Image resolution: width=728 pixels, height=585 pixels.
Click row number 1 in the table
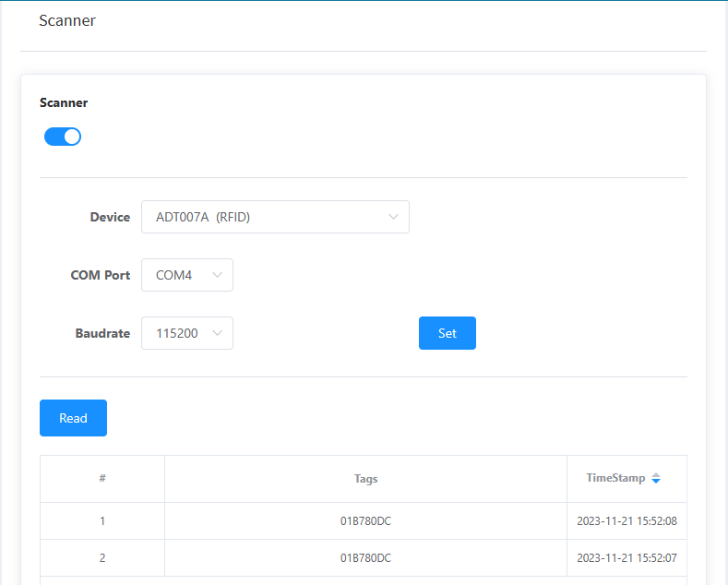point(102,521)
